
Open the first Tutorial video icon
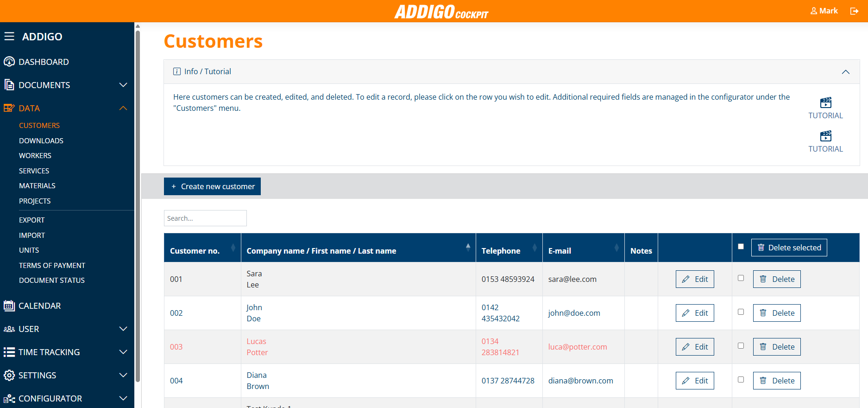[x=826, y=102]
